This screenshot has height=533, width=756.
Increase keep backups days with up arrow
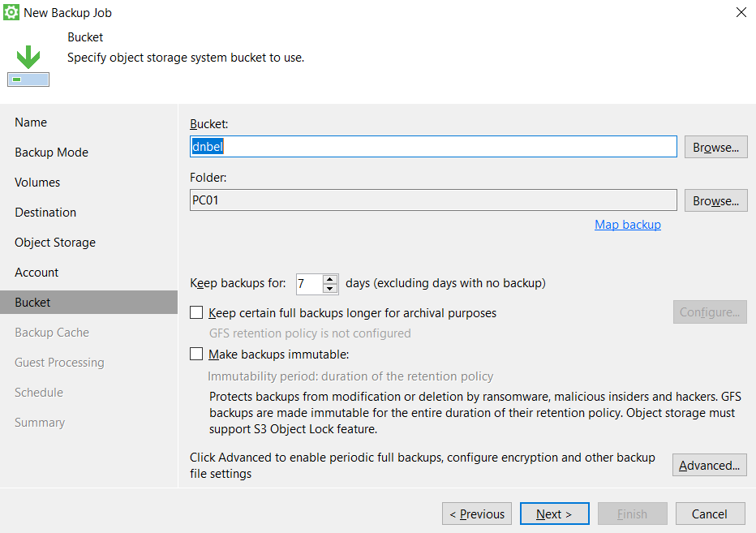click(x=330, y=279)
